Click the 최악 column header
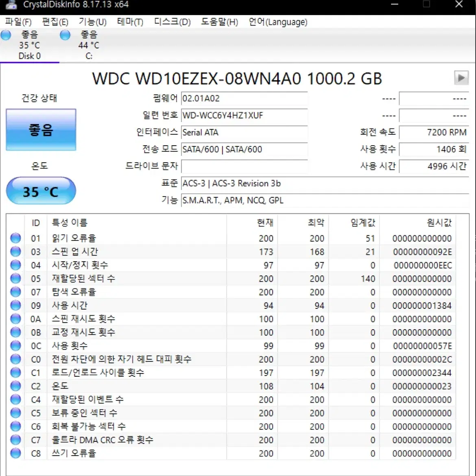The height and width of the screenshot is (476, 476). coord(303,223)
